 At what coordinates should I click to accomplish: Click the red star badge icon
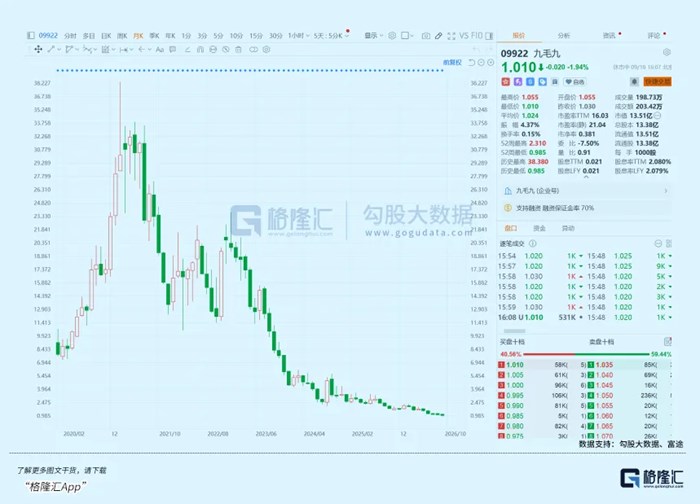(505, 82)
